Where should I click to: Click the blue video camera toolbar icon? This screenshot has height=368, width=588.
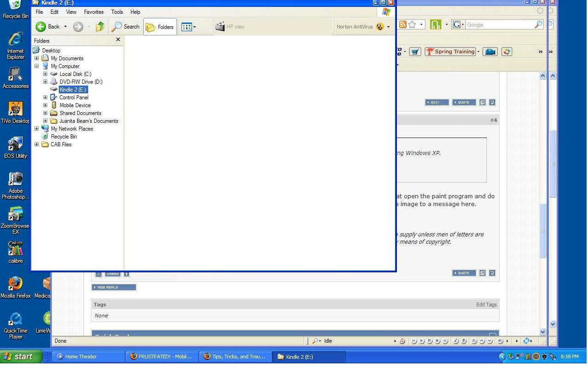(490, 52)
